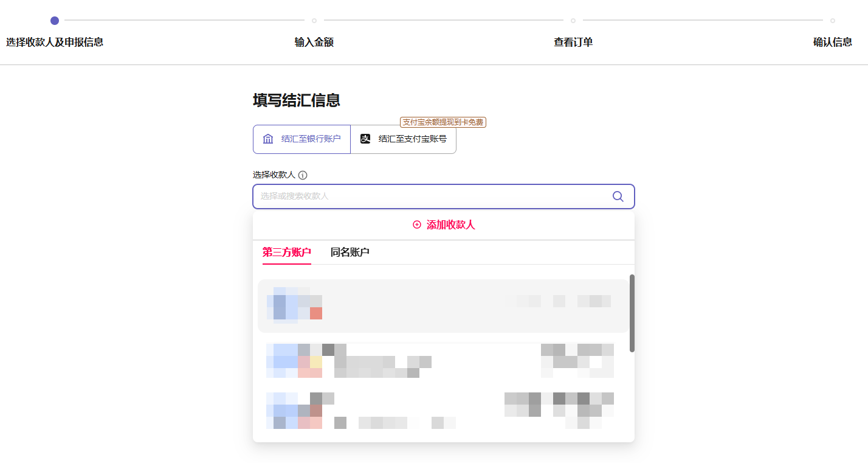Click the magnifier search icon in payee field
This screenshot has height=463, width=868.
coord(618,197)
